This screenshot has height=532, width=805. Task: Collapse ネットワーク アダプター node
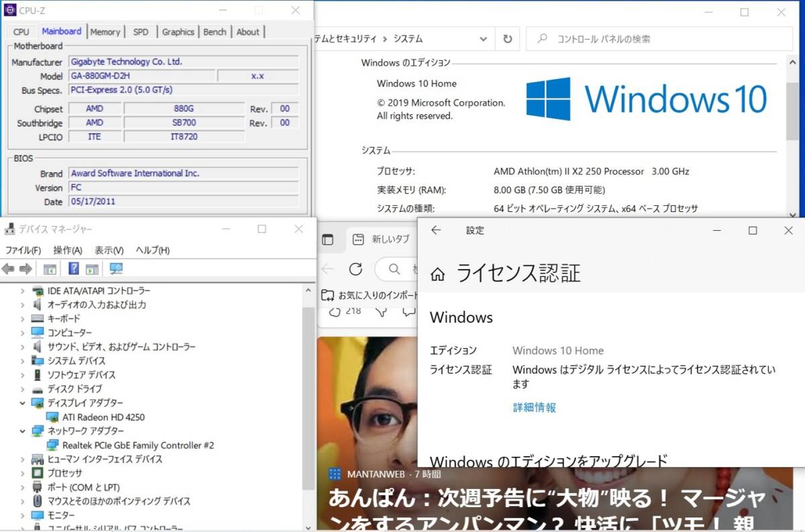[22, 431]
